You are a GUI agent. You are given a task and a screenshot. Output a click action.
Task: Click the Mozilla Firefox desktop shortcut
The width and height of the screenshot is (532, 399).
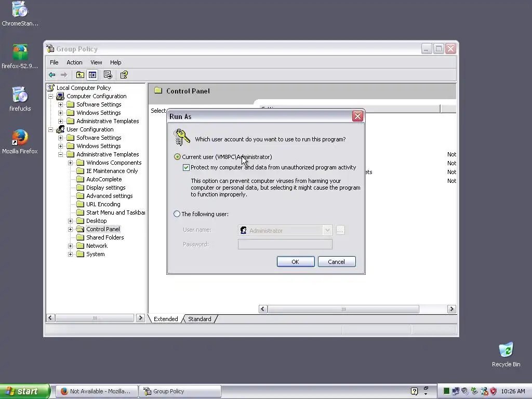click(20, 137)
